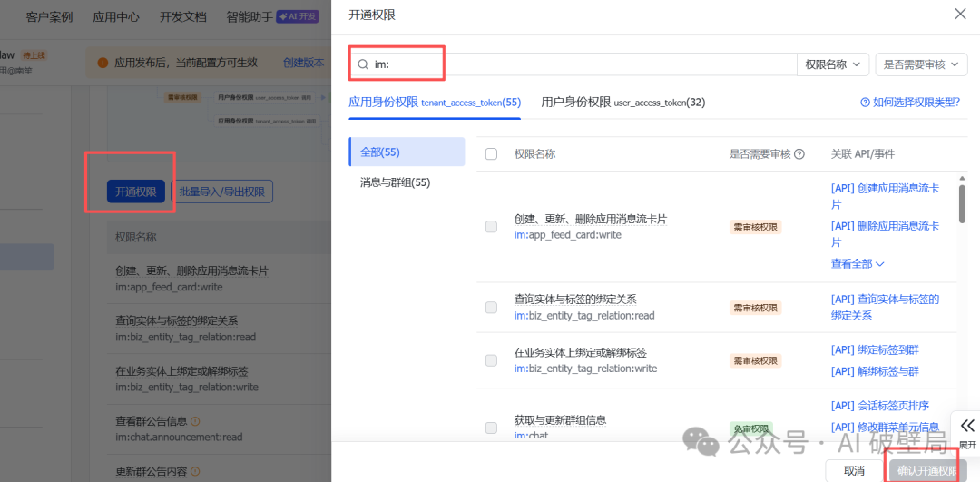Check the im:biz_entity_tag_relation:write permission row

click(x=491, y=360)
